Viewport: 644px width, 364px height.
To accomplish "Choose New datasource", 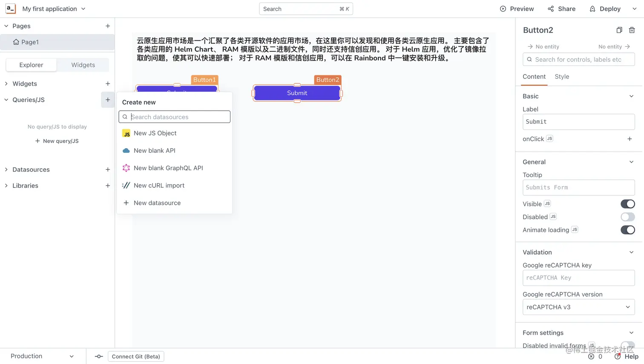I will 175,203.
